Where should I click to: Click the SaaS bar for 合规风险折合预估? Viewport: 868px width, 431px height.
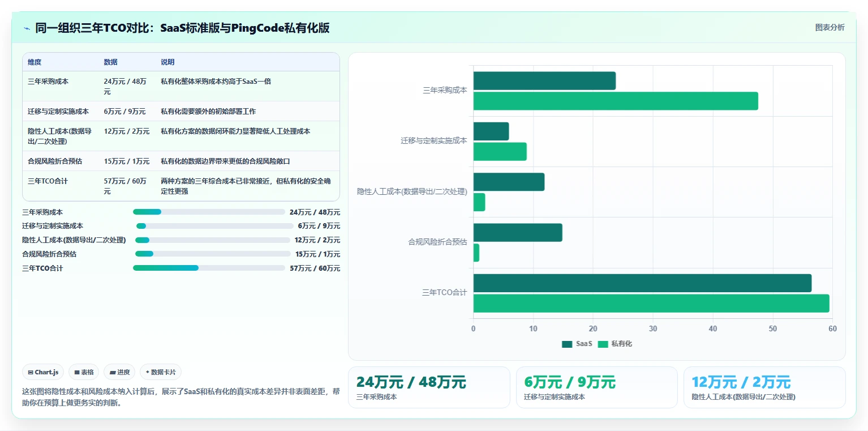pyautogui.click(x=518, y=233)
